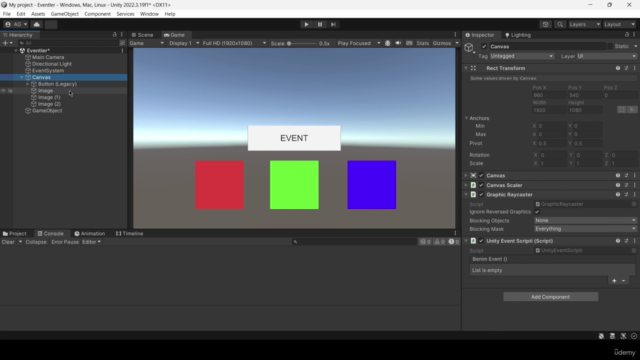The image size is (640, 360).
Task: Select Directional Light in Hierarchy
Action: coord(52,64)
